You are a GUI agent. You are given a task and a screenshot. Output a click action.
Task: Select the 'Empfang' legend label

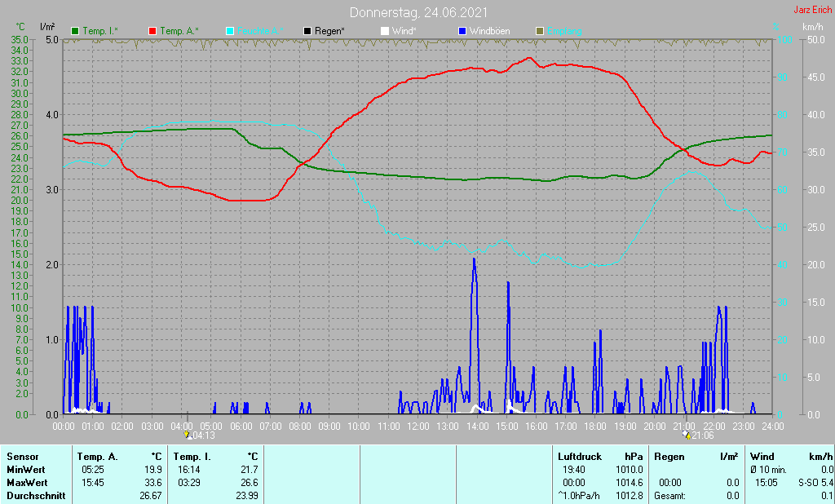pos(564,32)
